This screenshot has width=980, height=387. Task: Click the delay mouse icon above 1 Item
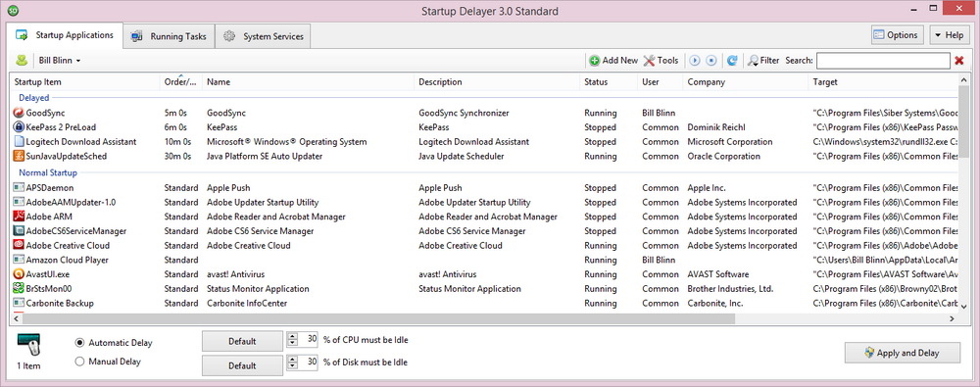(x=28, y=344)
